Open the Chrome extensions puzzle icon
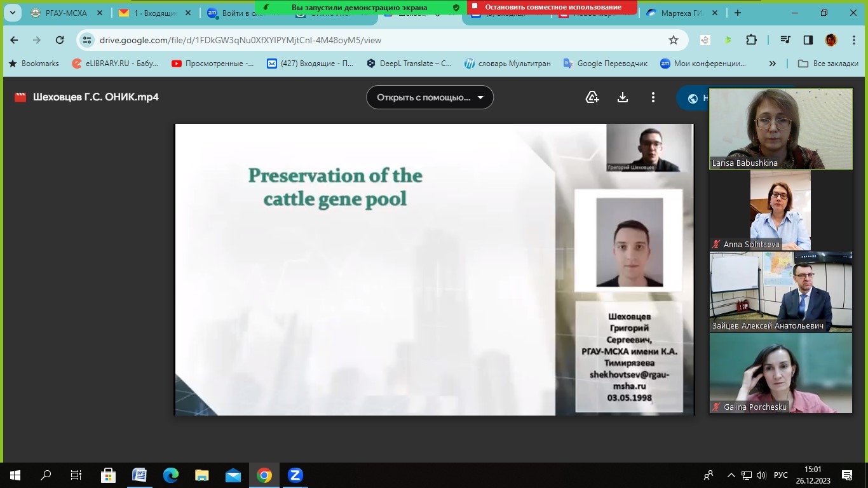 click(x=751, y=40)
